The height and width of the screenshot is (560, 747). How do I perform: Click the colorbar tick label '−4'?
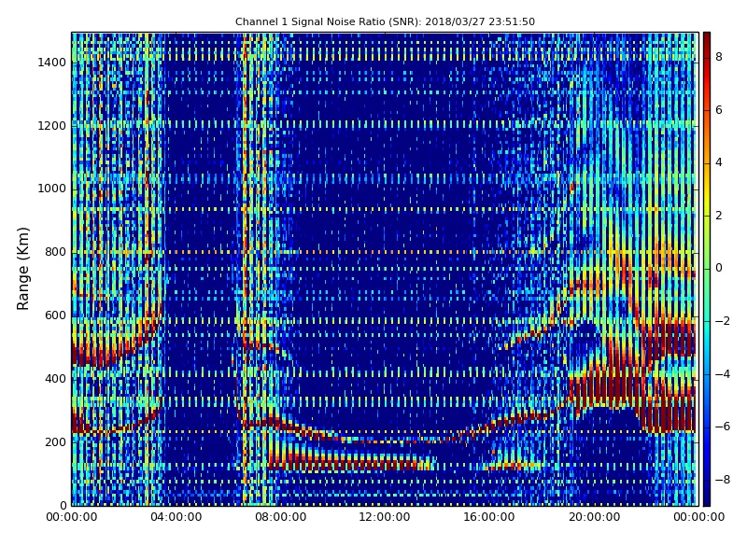(723, 374)
